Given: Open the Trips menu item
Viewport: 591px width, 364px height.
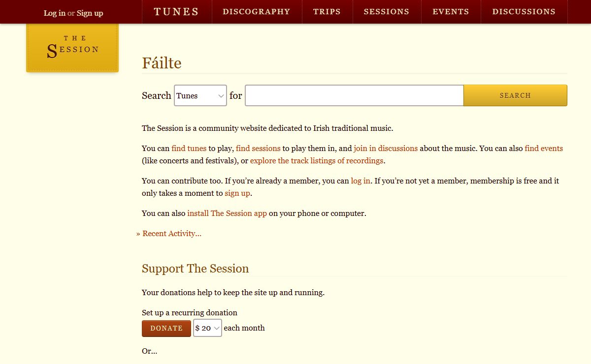Looking at the screenshot, I should (327, 12).
